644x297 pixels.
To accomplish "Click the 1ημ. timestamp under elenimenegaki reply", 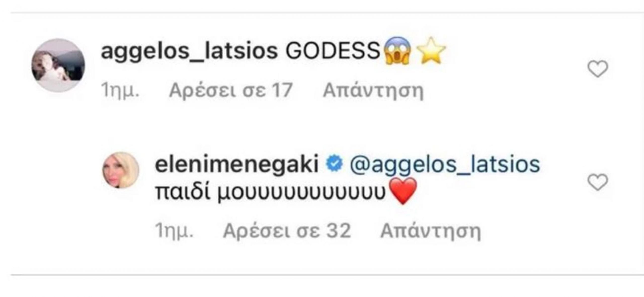I will 174,231.
